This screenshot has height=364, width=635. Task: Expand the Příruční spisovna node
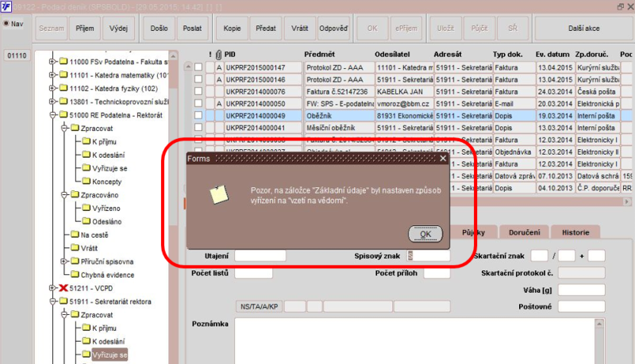(63, 261)
